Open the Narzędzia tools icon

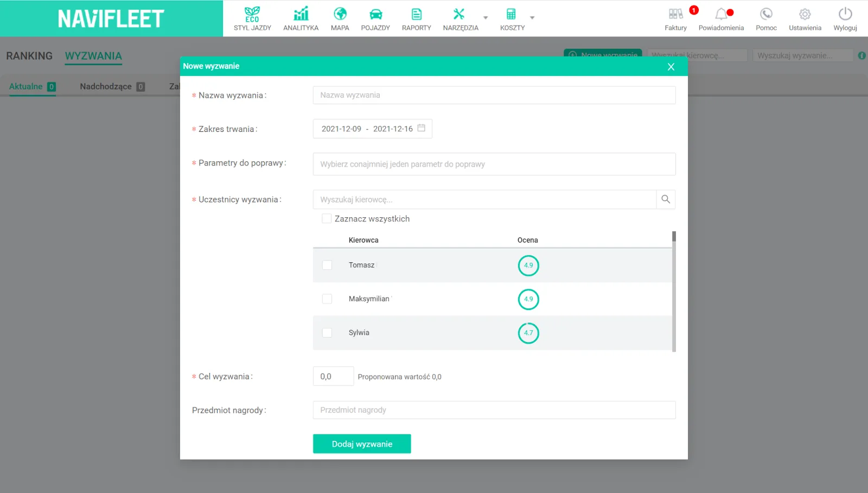click(x=459, y=14)
